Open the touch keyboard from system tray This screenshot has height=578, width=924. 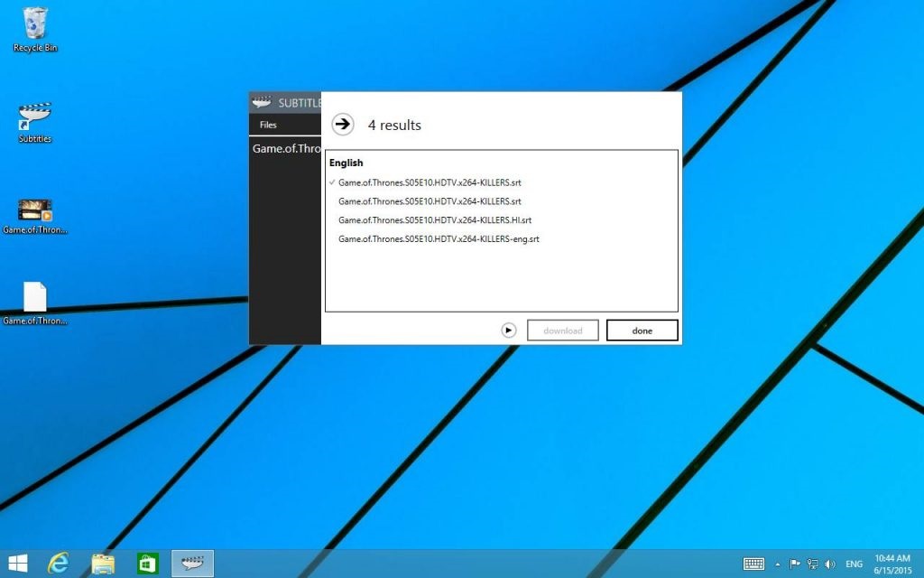pyautogui.click(x=753, y=564)
